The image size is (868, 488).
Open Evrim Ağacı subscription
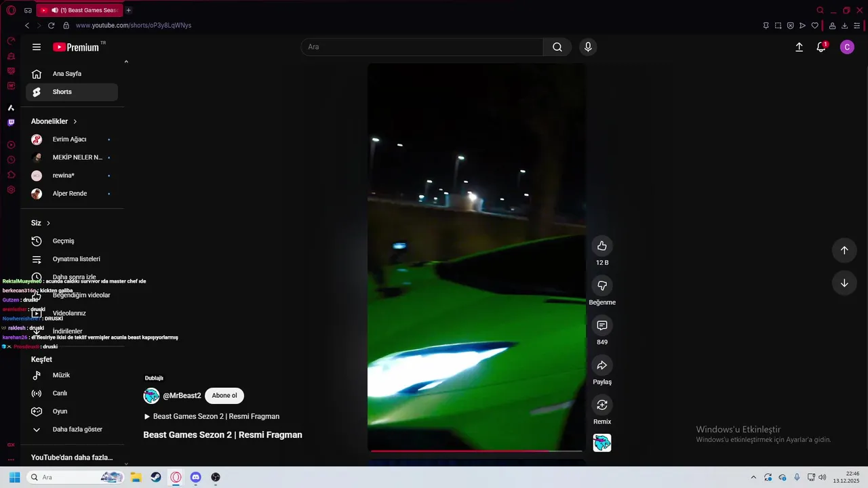tap(72, 140)
